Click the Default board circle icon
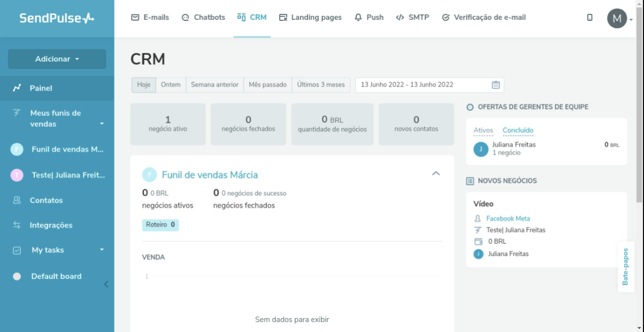Screen dimensions: 644x332 point(17,276)
